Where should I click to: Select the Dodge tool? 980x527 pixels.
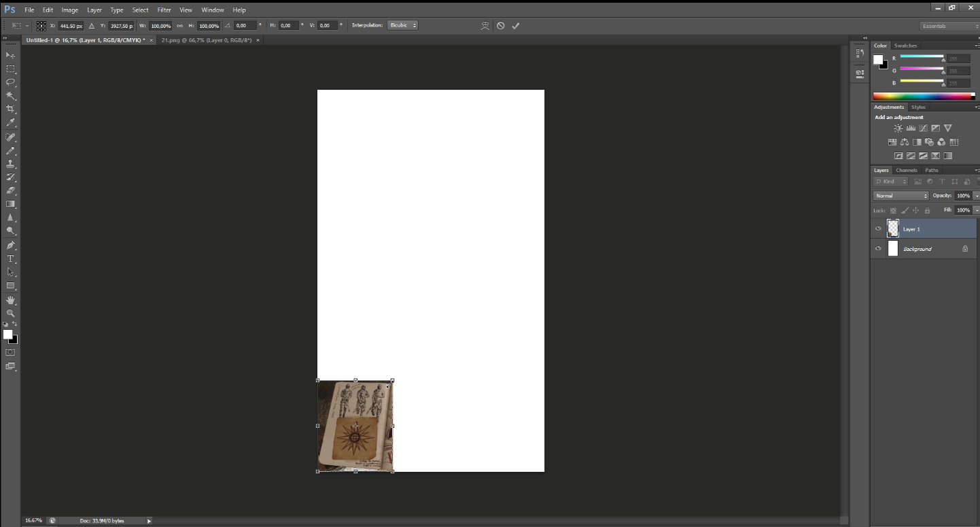tap(10, 231)
